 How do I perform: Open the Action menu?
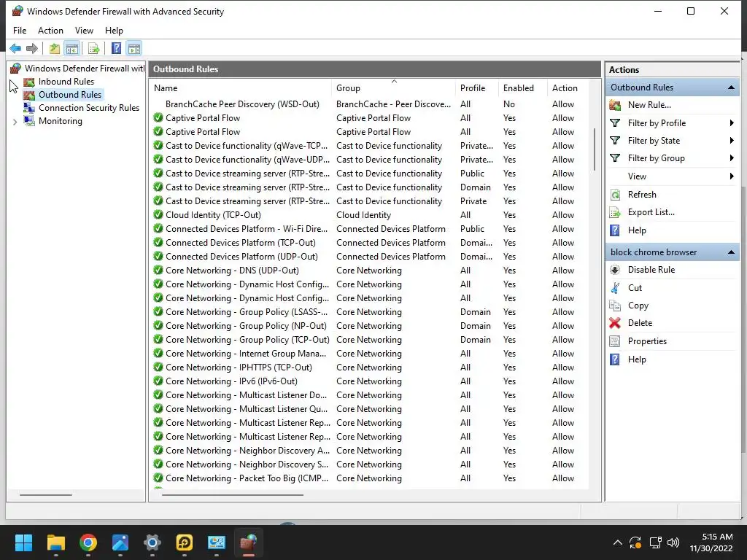click(x=50, y=31)
